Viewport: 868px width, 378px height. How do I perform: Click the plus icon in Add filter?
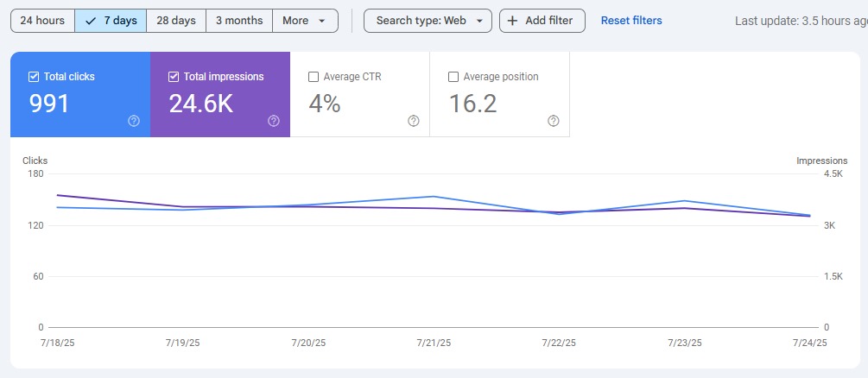click(512, 21)
